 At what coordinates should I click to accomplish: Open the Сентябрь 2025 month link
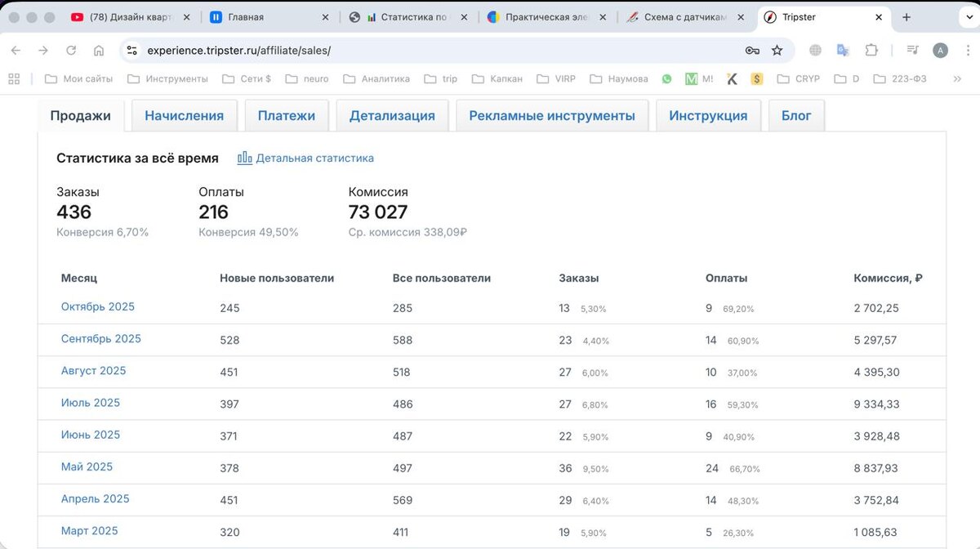point(101,339)
